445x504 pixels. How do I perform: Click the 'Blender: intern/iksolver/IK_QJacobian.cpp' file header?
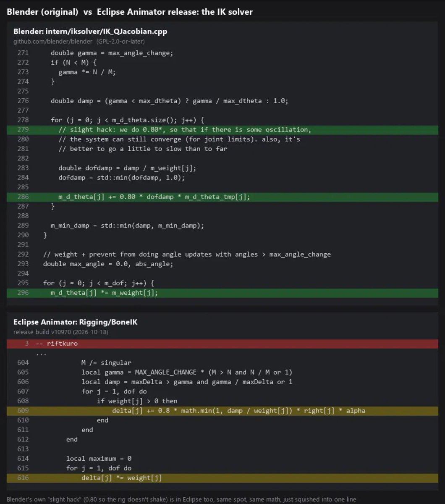tap(90, 31)
